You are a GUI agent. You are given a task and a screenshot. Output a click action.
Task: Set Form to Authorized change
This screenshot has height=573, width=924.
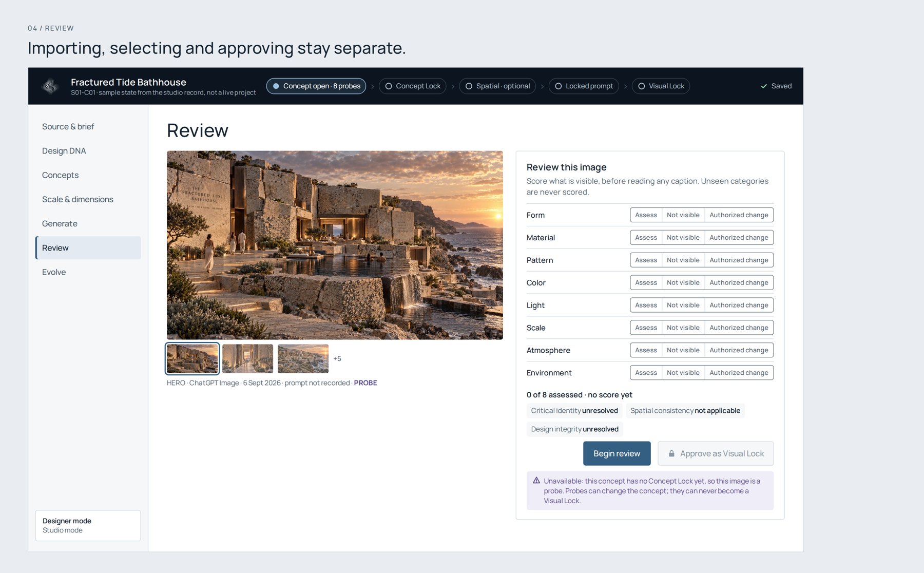tap(739, 215)
